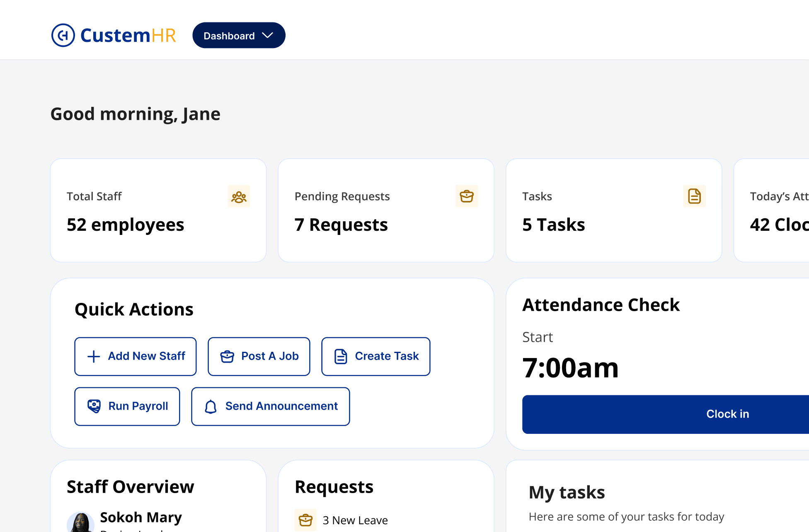Click the payroll icon in Run Payroll
Viewport: 809px width, 532px height.
coord(94,406)
